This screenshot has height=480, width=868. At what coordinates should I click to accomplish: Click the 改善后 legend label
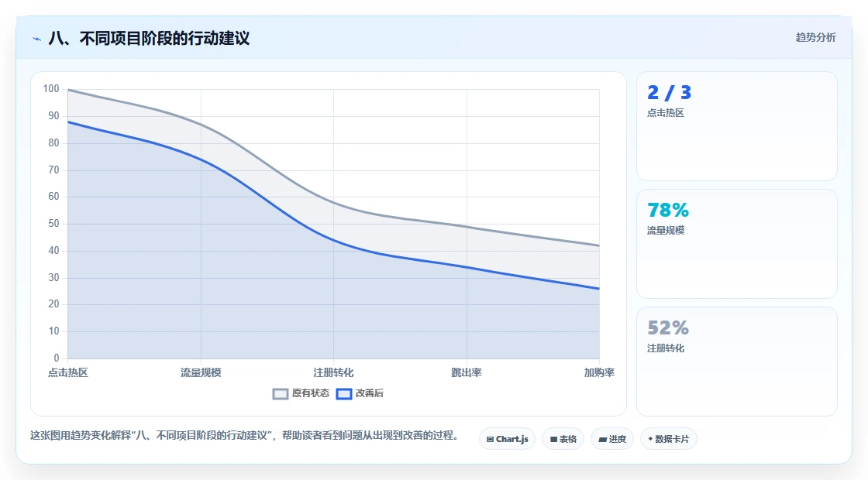coord(370,393)
